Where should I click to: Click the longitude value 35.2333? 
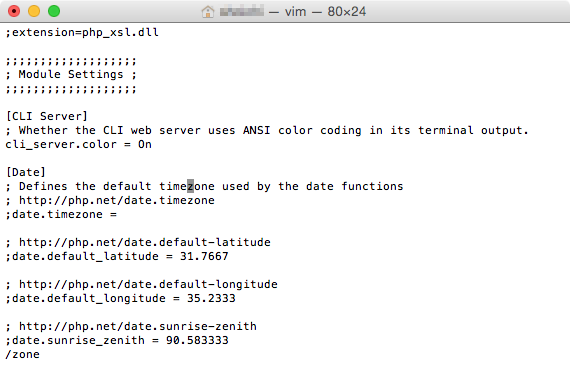211,298
